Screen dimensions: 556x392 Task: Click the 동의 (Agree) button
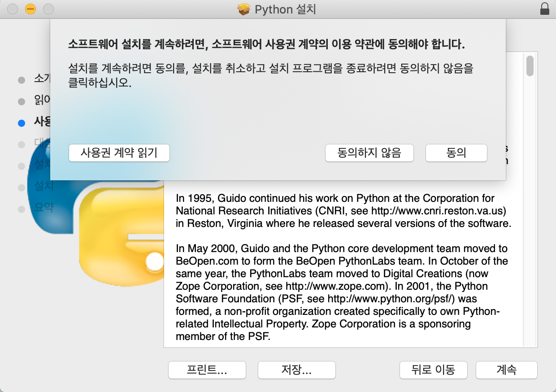point(456,153)
